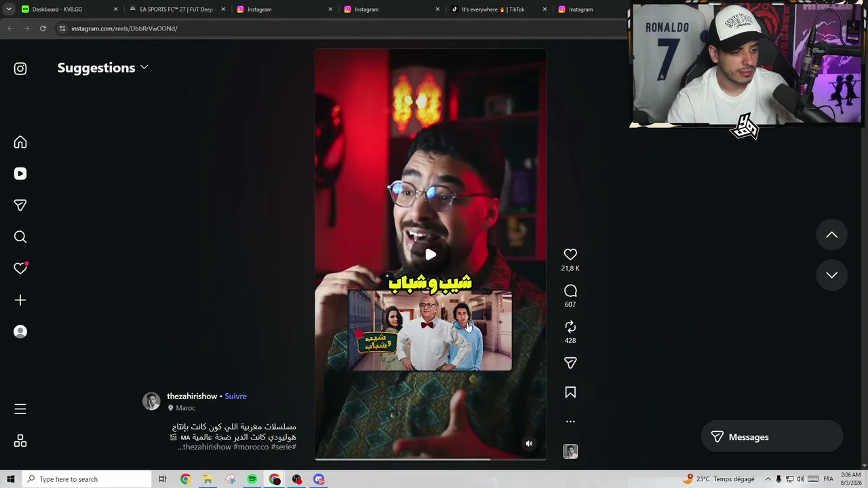This screenshot has width=868, height=488.
Task: Click the 21,8 K likes count
Action: click(x=570, y=268)
